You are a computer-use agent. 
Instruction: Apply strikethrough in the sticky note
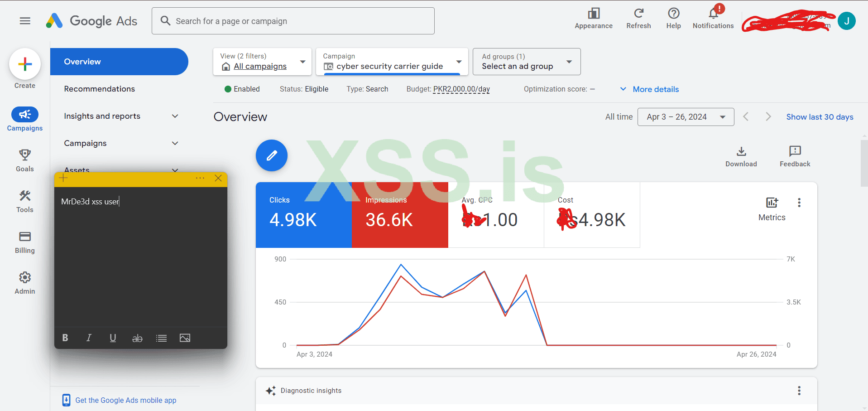pyautogui.click(x=137, y=338)
